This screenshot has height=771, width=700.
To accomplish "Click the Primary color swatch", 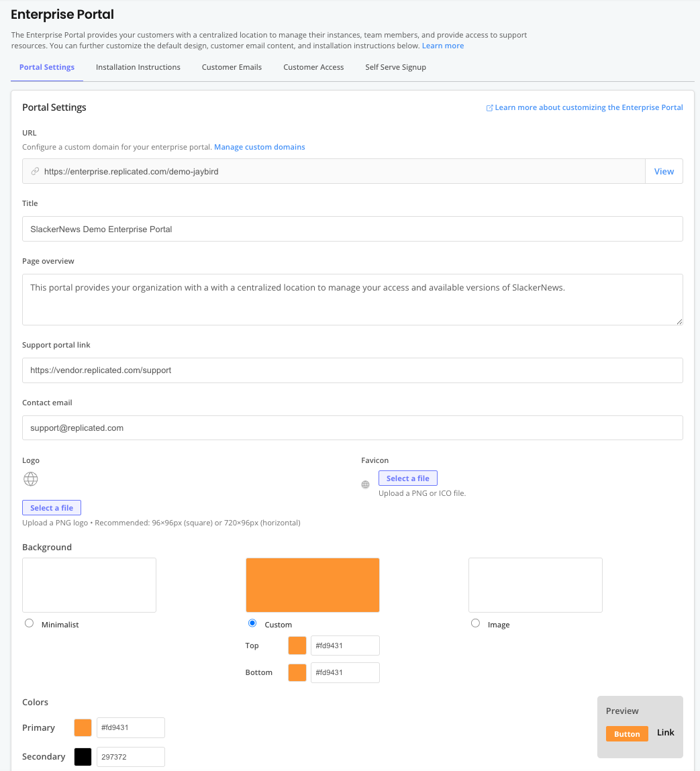I will 82,727.
